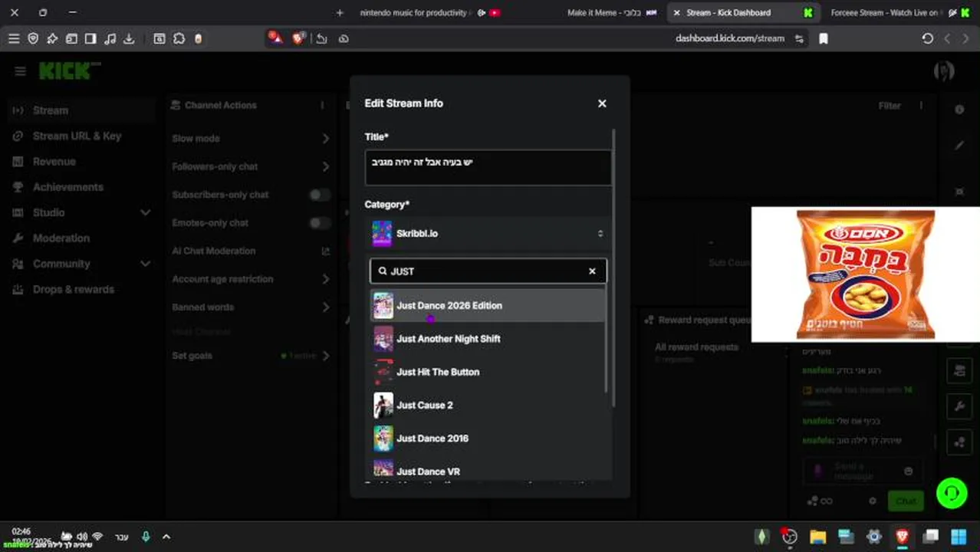The image size is (980, 552).
Task: Click the info icon on right rail
Action: coord(959,110)
